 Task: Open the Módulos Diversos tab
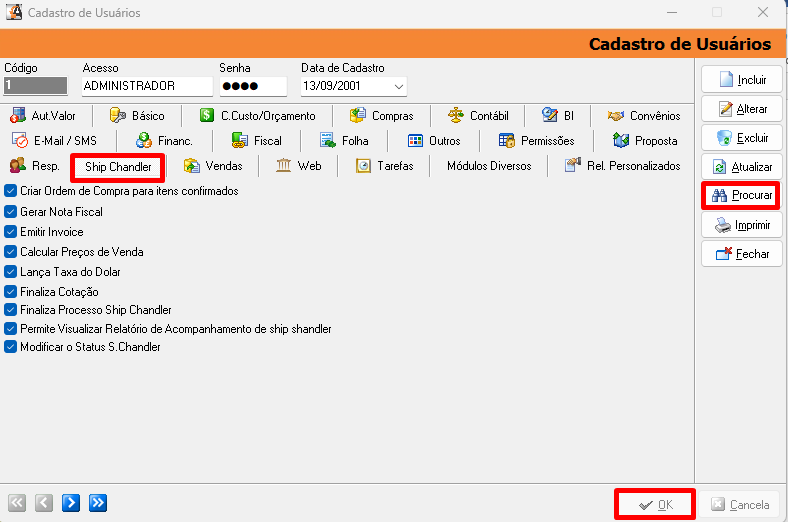[489, 166]
